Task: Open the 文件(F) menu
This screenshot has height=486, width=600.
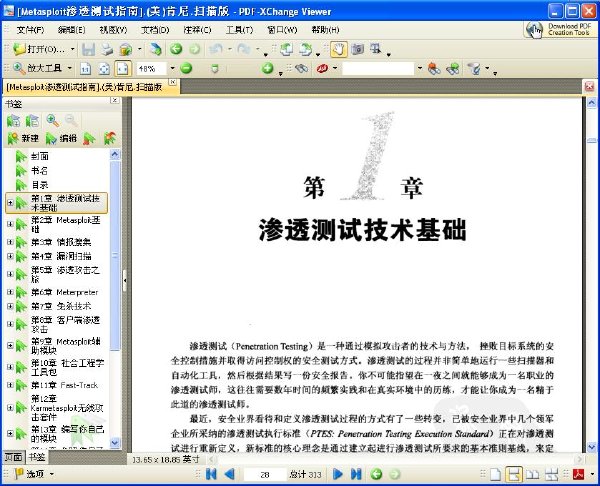Action: coord(31,29)
